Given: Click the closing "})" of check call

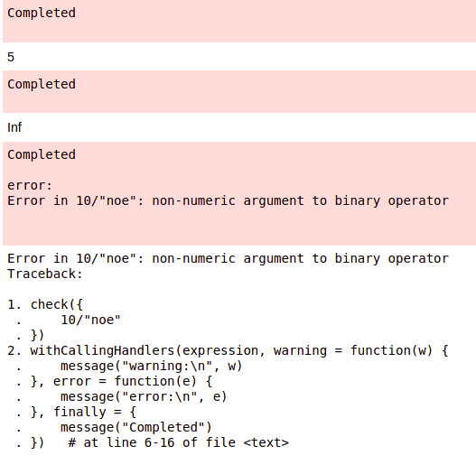Looking at the screenshot, I should (37, 335).
